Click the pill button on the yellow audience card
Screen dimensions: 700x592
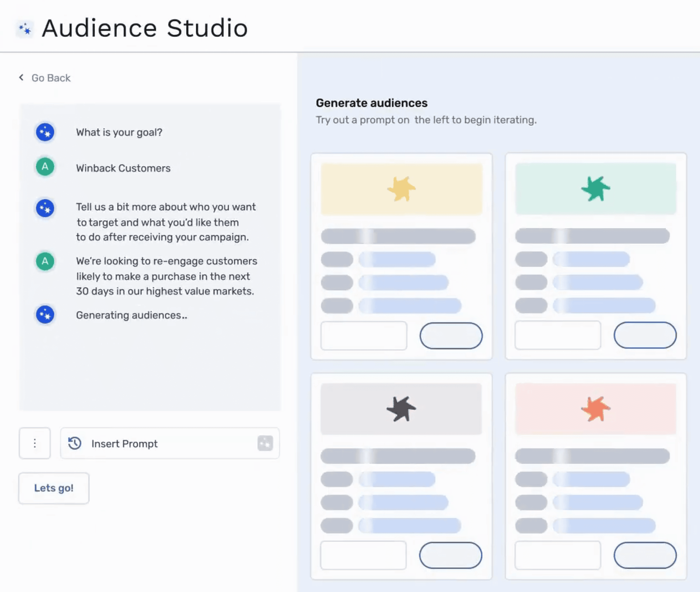[x=452, y=336]
